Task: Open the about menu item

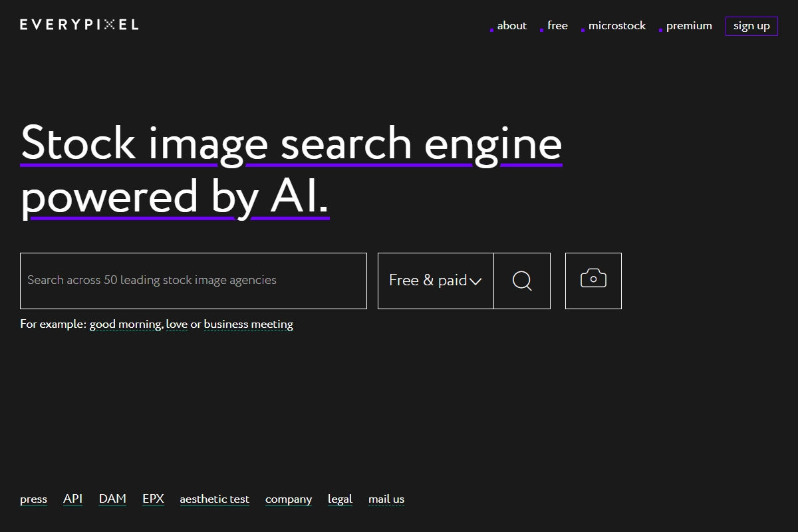Action: pos(511,26)
